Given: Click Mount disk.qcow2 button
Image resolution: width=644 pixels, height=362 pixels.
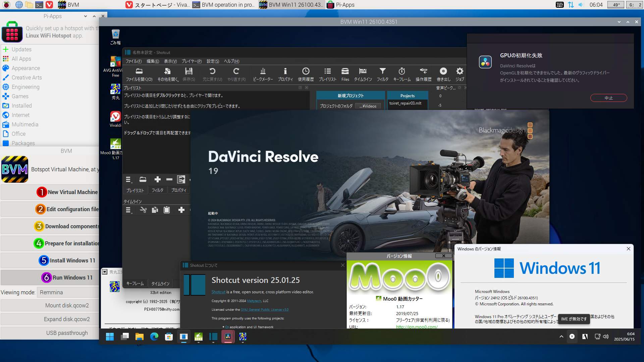Looking at the screenshot, I should click(50, 305).
